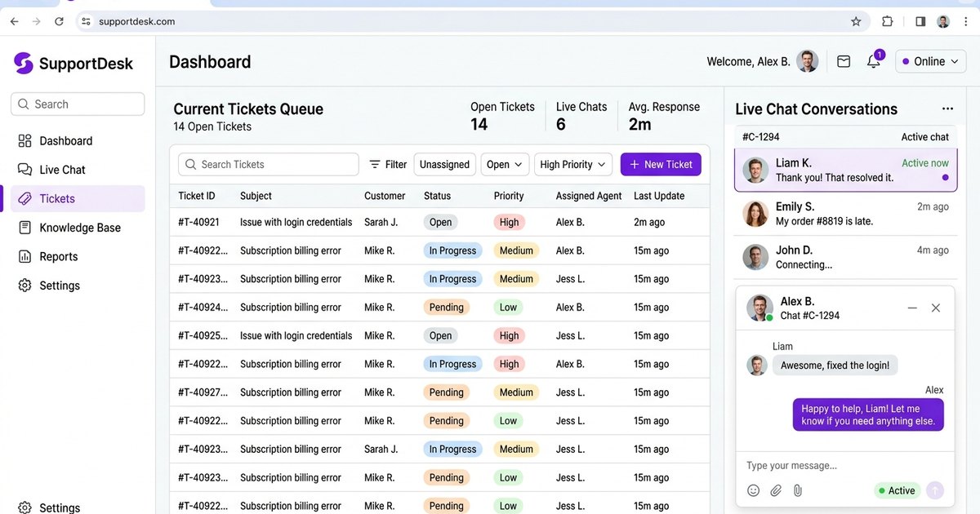This screenshot has width=980, height=514.
Task: Click gear icon of Settings below Reports
Action: click(x=24, y=286)
